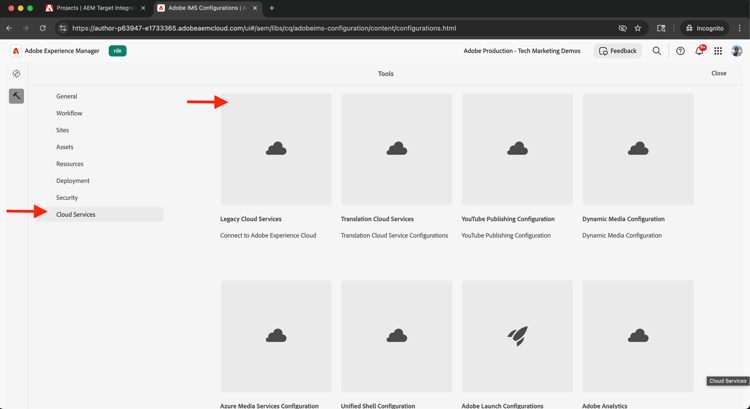This screenshot has width=750, height=409.
Task: Click the YouTube Publishing Configuration title link
Action: [508, 219]
